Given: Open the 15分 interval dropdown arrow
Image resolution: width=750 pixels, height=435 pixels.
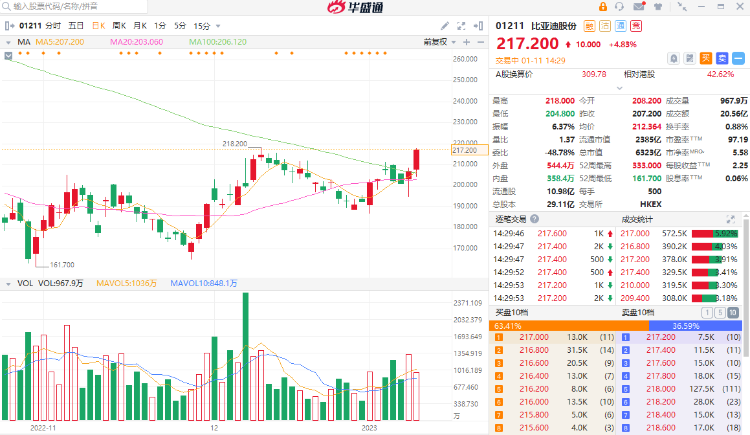Looking at the screenshot, I should (218, 26).
